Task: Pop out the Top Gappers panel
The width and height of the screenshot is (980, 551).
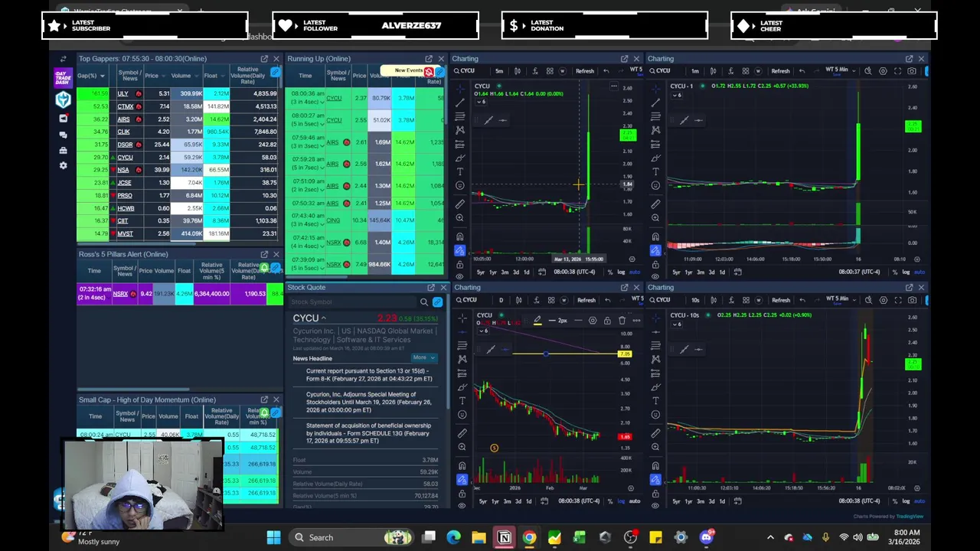Action: pyautogui.click(x=264, y=59)
